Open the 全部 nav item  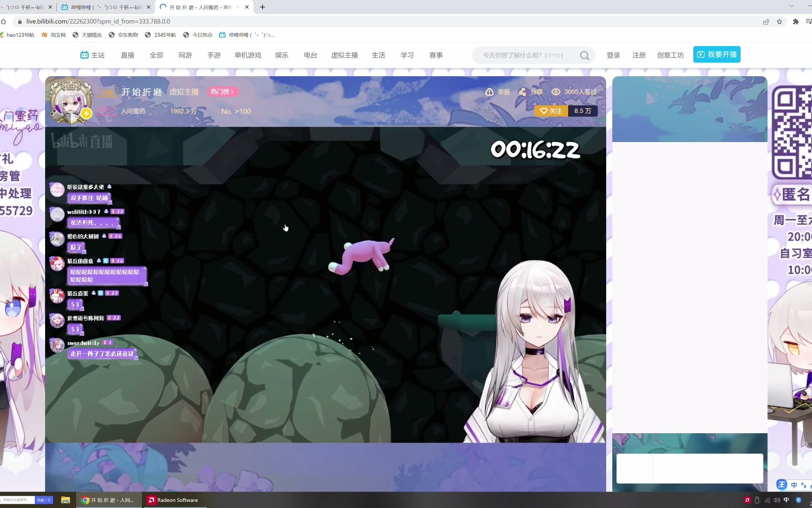tap(156, 55)
